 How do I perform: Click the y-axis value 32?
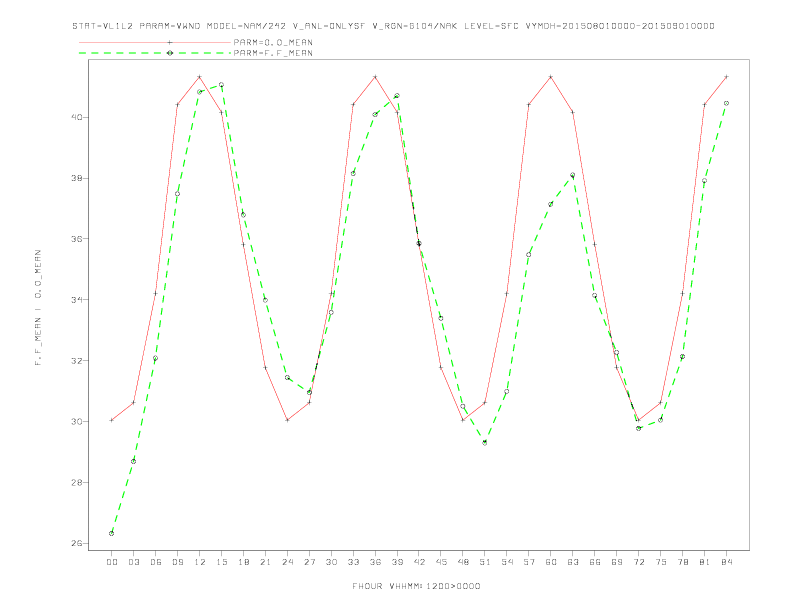click(x=75, y=361)
